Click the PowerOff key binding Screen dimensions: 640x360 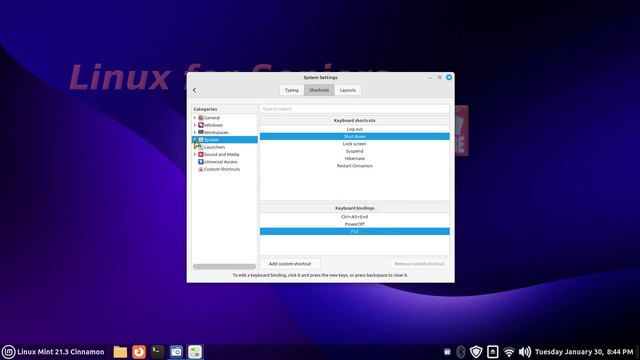coord(355,224)
